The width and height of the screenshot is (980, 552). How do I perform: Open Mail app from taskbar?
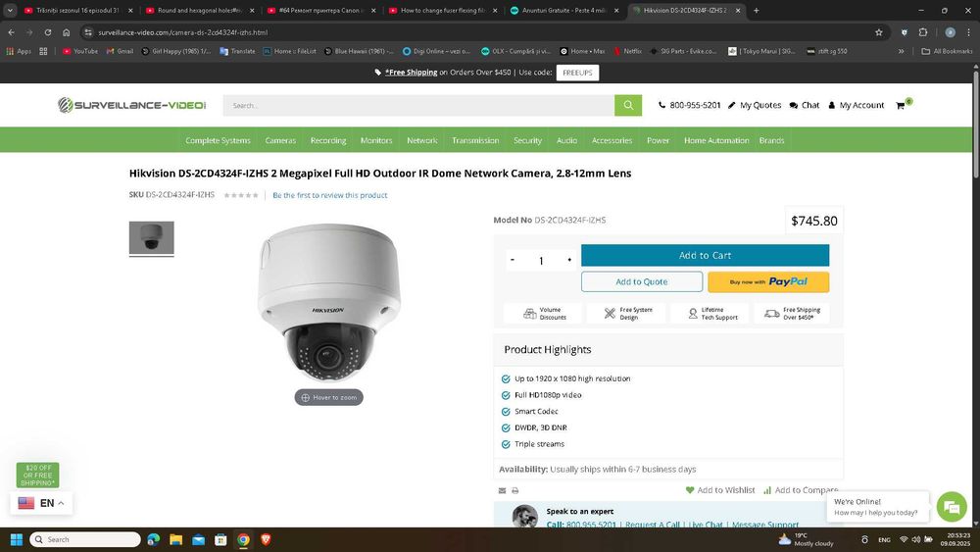tap(198, 539)
